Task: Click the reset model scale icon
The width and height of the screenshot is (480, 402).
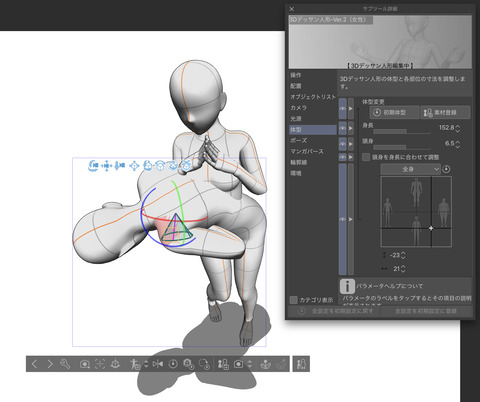Action: [188, 364]
